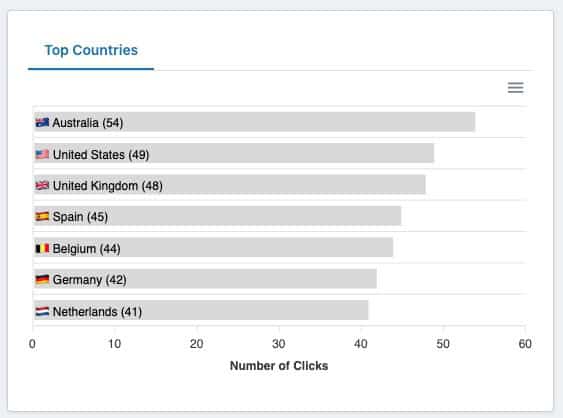Viewport: 563px width, 418px height.
Task: Select the Netherlands (41) bar
Action: (x=201, y=310)
